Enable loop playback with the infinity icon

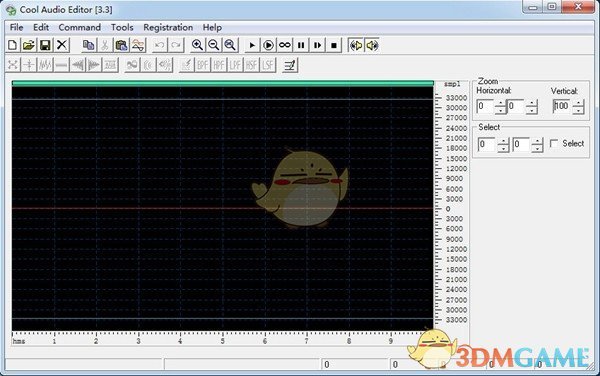(x=285, y=45)
